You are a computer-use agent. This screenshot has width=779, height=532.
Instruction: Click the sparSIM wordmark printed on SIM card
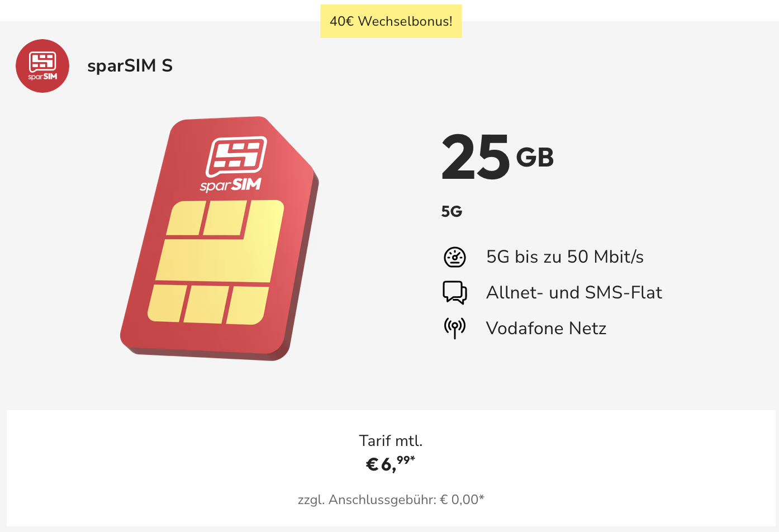click(231, 184)
